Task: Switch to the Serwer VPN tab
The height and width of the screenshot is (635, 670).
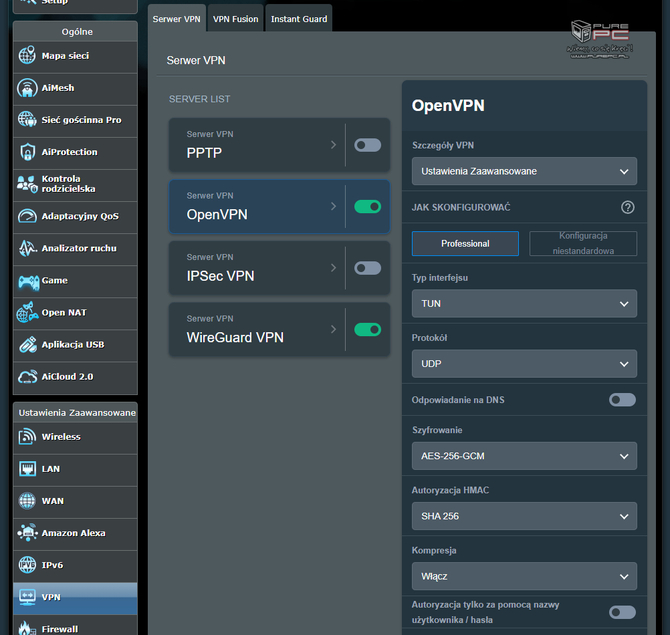Action: (x=176, y=19)
